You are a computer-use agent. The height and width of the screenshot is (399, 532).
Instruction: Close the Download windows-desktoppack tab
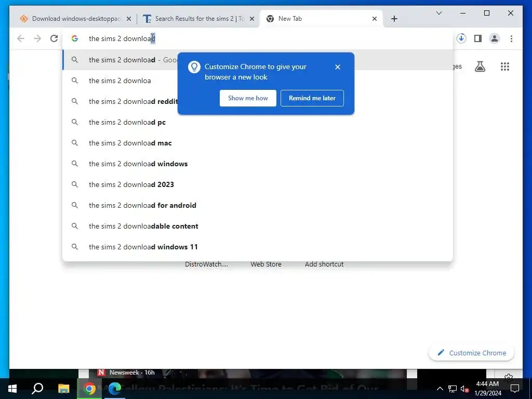(x=129, y=19)
